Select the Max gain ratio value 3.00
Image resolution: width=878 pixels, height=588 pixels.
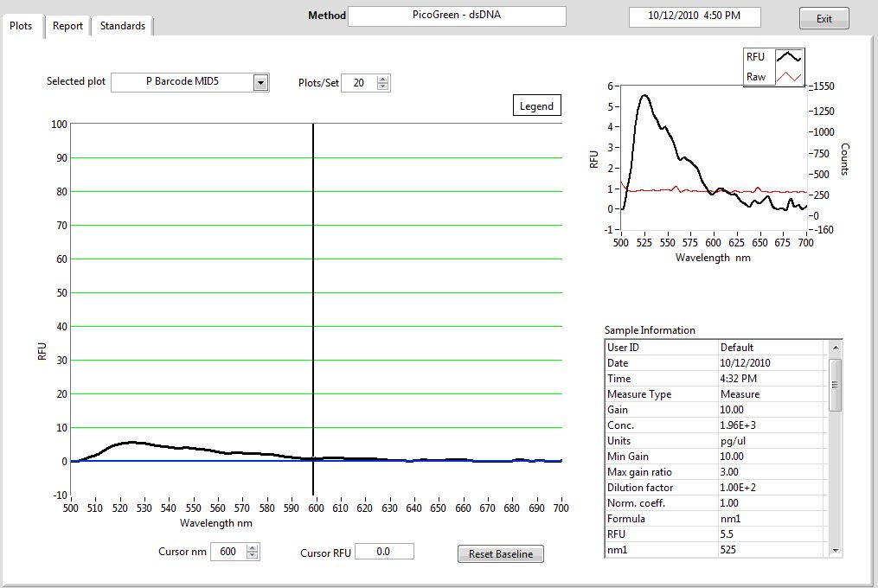coord(729,472)
